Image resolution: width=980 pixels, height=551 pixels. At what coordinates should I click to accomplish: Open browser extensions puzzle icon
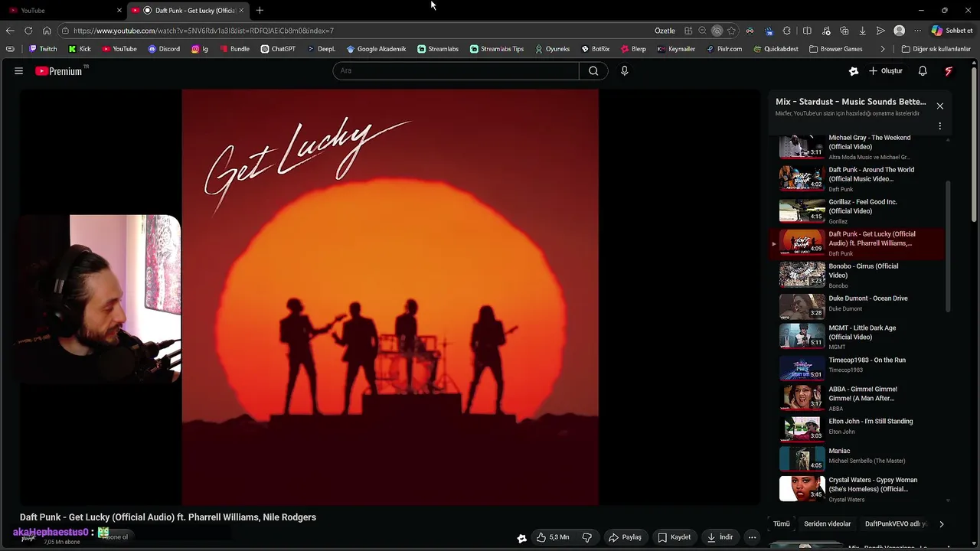pos(787,31)
